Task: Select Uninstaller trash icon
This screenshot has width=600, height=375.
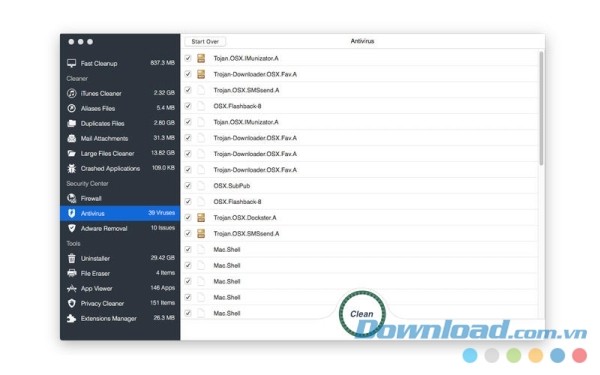Action: [72, 258]
